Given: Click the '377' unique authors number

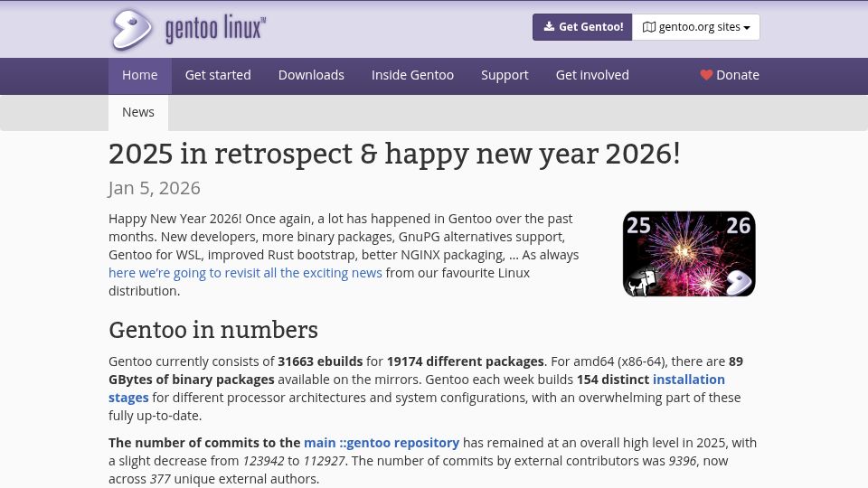Looking at the screenshot, I should pos(160,479).
